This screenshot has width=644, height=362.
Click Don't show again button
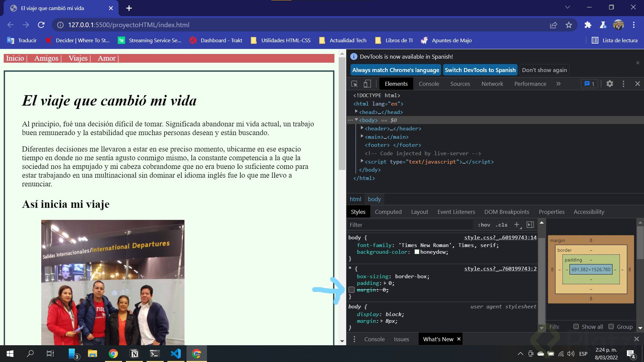pyautogui.click(x=544, y=70)
